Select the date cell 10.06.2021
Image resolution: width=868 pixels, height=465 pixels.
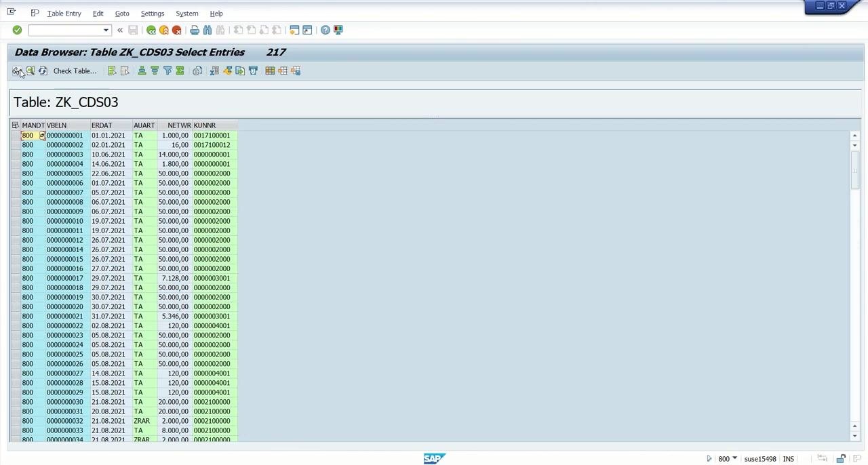(111, 155)
